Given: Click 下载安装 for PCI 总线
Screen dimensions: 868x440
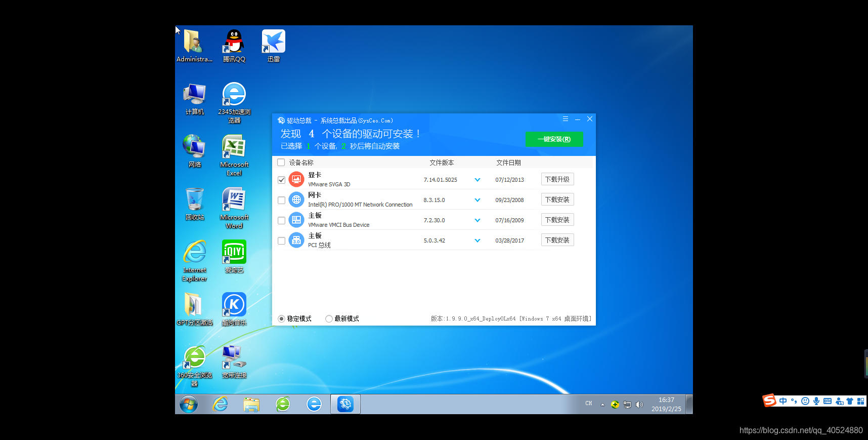Looking at the screenshot, I should pos(557,240).
